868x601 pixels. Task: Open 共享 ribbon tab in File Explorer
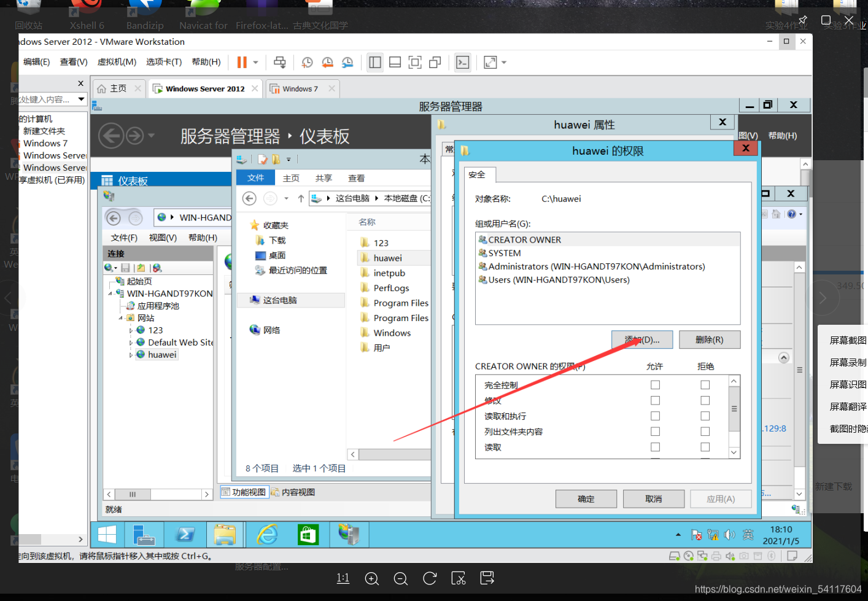coord(324,178)
